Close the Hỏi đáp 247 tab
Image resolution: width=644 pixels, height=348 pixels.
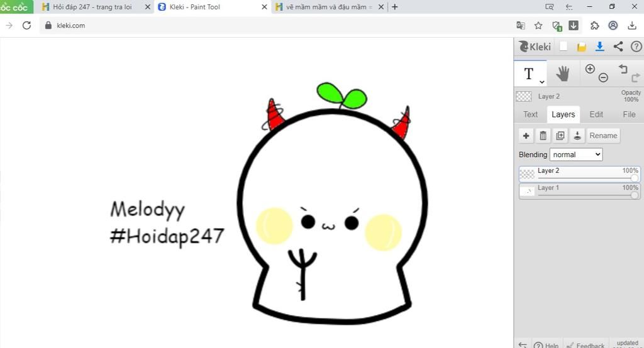click(x=147, y=7)
